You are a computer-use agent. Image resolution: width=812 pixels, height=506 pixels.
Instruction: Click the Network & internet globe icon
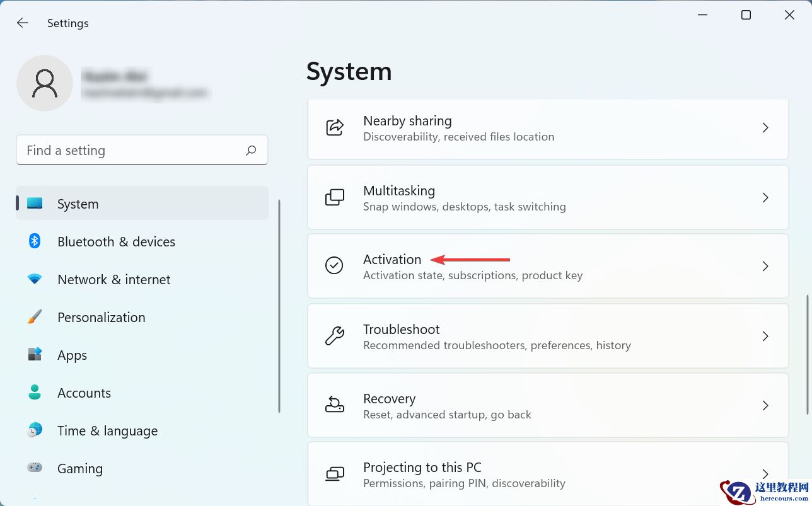pos(34,279)
